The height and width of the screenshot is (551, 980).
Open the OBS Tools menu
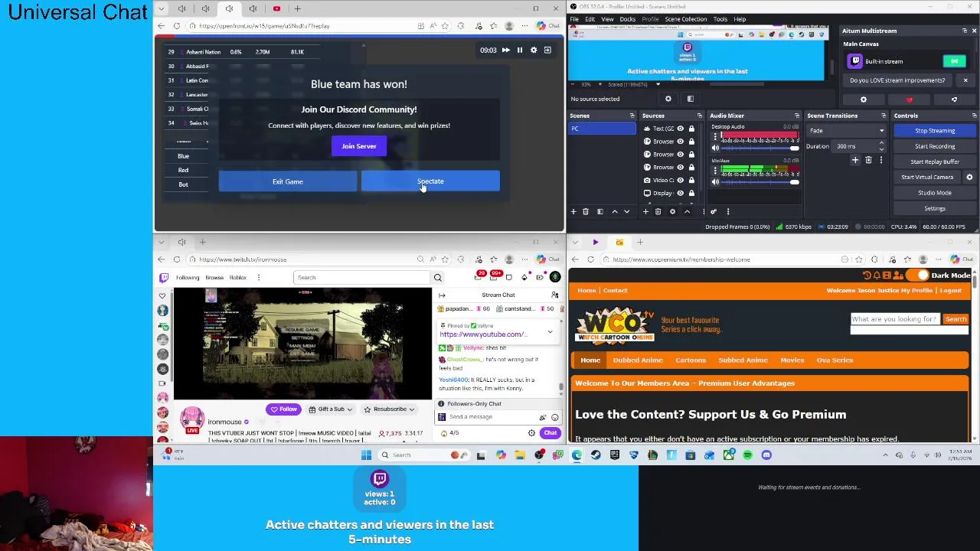click(720, 19)
